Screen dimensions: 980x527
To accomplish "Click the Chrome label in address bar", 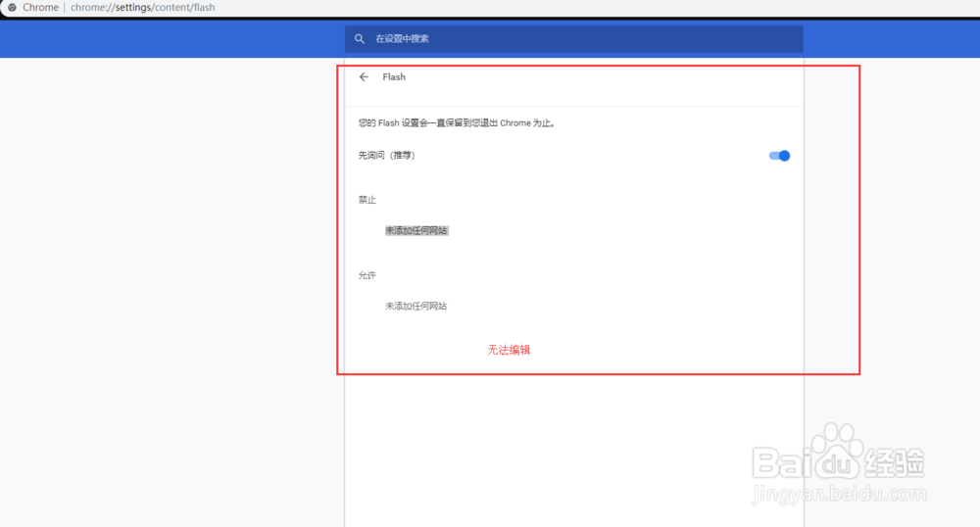I will [40, 8].
